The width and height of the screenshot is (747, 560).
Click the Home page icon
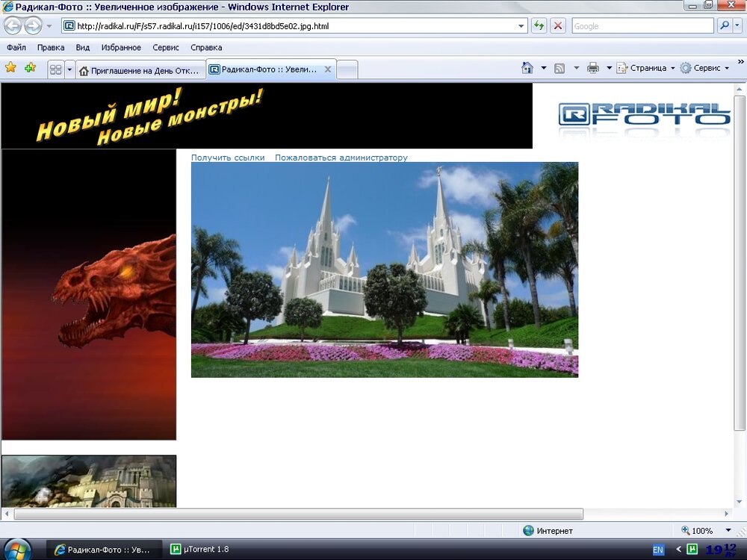(x=527, y=67)
